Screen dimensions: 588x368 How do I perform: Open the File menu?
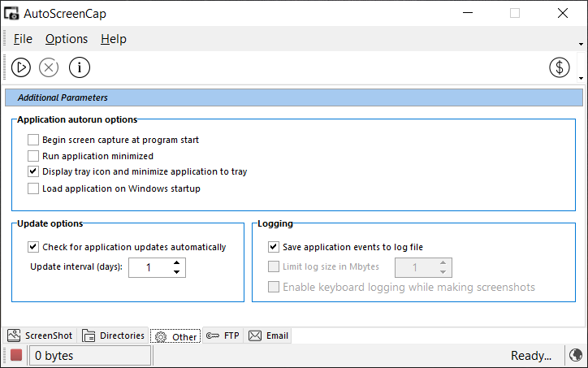point(23,39)
